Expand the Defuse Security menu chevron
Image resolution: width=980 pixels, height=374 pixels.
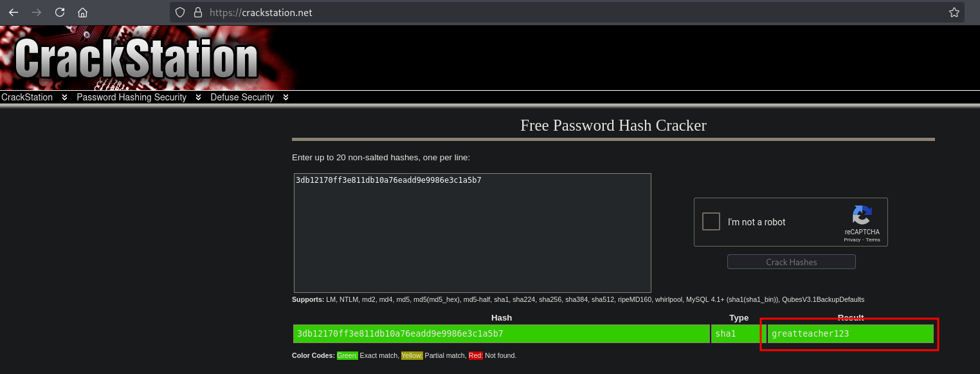click(x=286, y=97)
